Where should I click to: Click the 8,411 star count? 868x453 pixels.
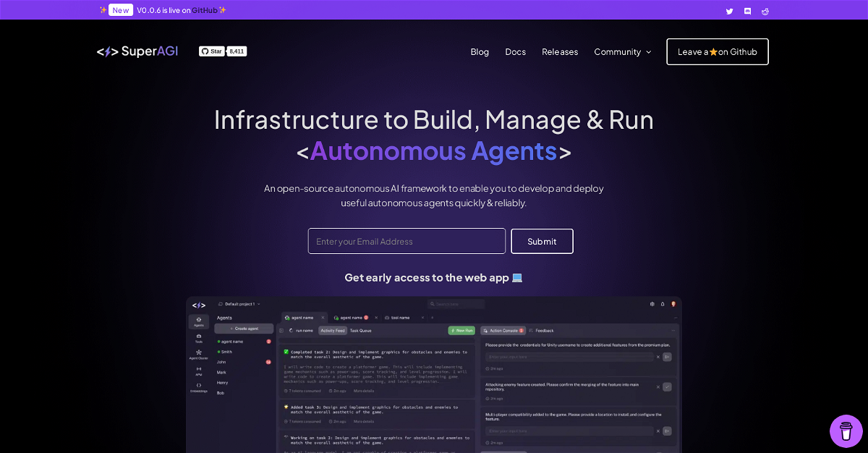[237, 51]
